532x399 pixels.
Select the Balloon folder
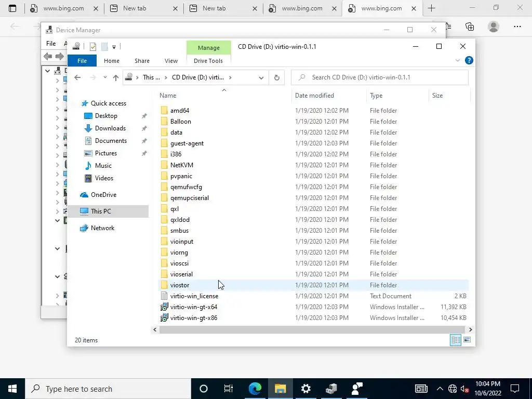[180, 121]
